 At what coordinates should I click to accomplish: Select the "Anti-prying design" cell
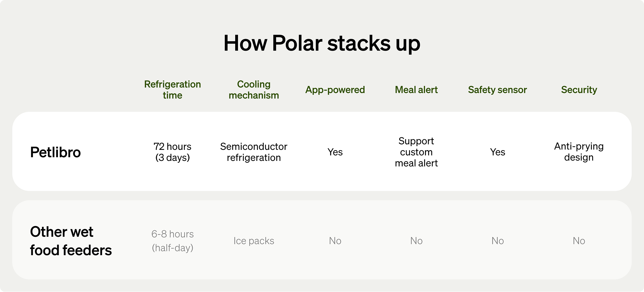click(x=579, y=152)
